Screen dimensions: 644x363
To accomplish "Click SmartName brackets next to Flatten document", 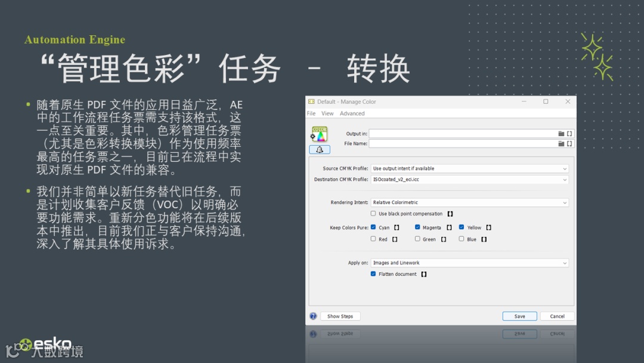I will [424, 274].
